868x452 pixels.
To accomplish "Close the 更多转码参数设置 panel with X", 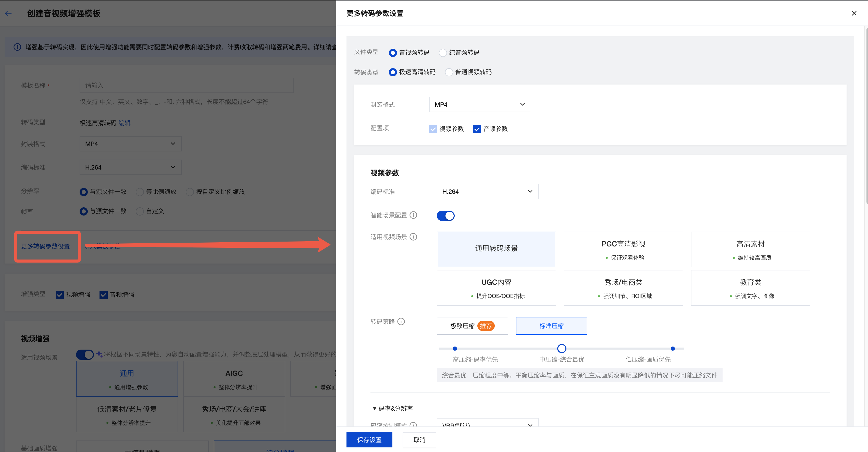I will (x=854, y=13).
